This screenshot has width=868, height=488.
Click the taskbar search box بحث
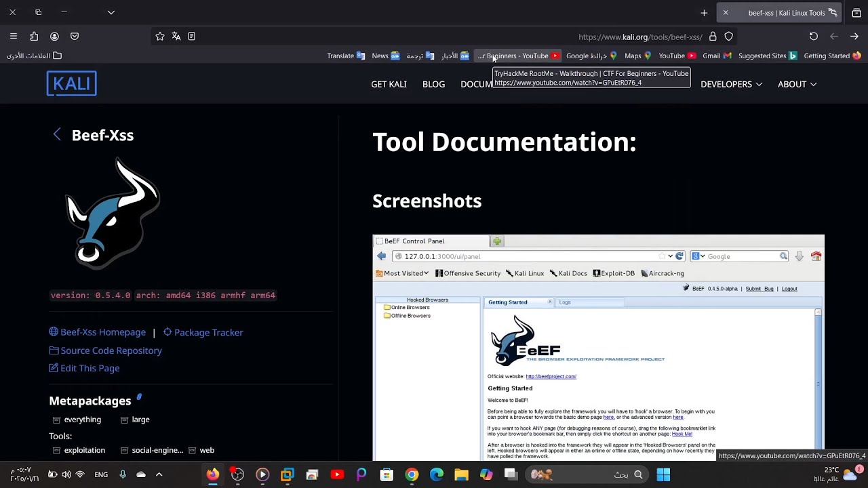click(587, 474)
